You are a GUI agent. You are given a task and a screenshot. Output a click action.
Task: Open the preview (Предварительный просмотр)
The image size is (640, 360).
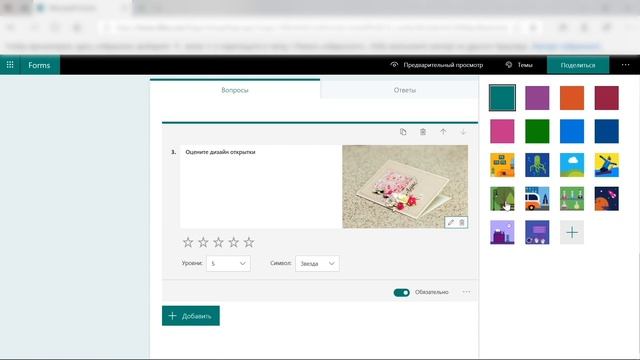[437, 65]
